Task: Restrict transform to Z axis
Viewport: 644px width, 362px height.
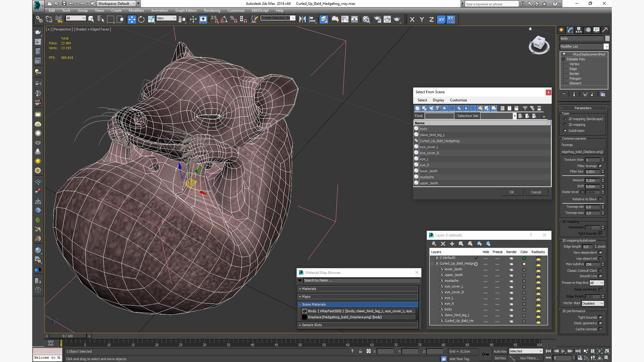Action: (x=431, y=19)
